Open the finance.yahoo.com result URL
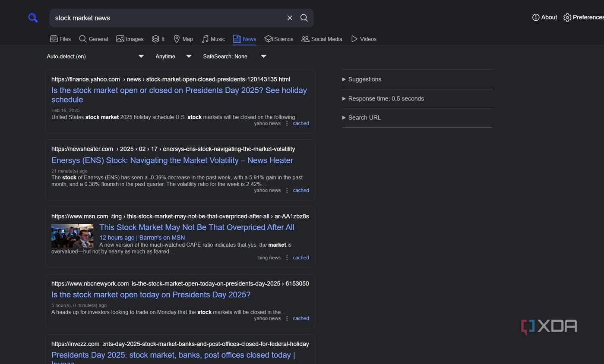The image size is (604, 364). (x=171, y=79)
